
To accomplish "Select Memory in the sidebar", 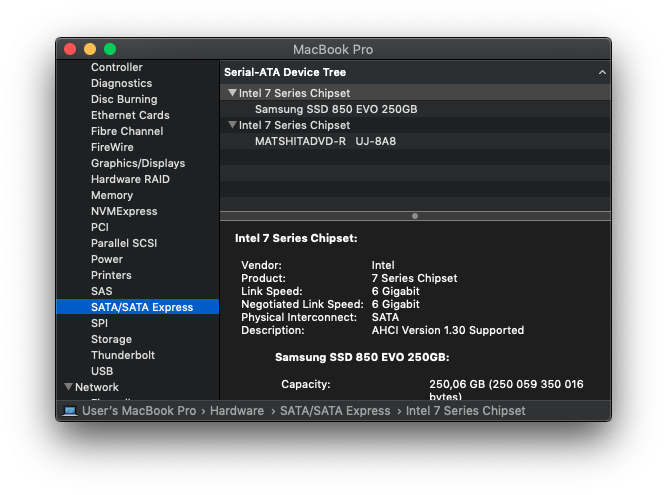I will click(111, 195).
